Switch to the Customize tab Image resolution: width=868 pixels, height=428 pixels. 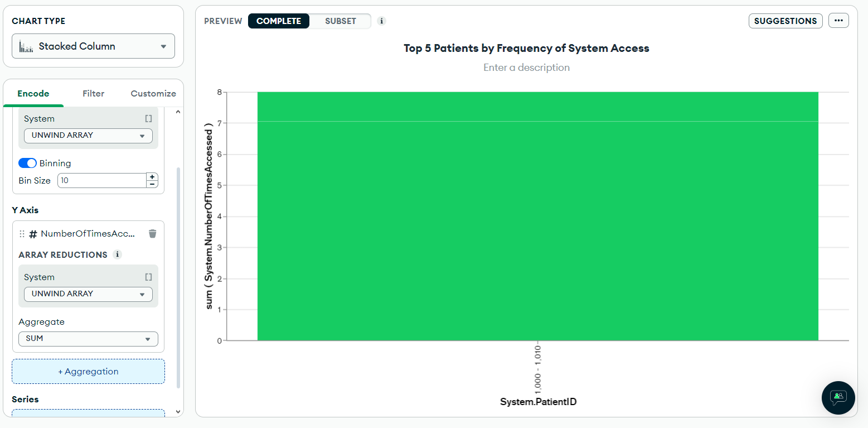click(x=153, y=93)
